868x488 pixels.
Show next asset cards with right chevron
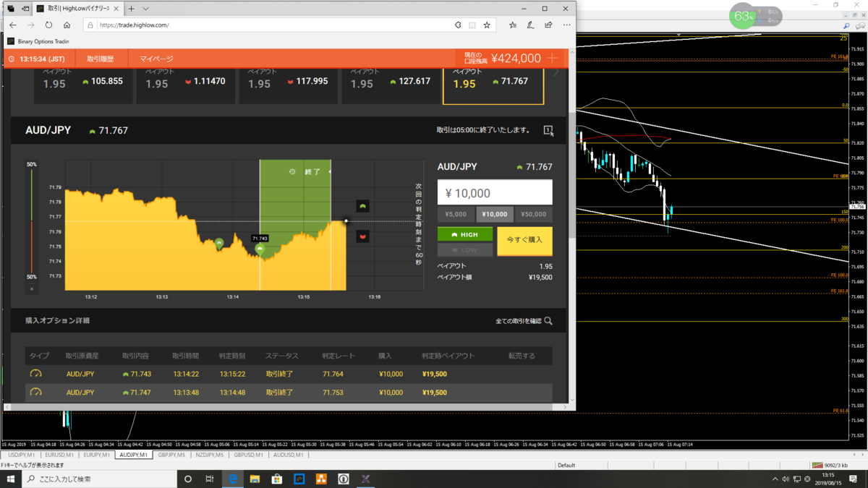[556, 73]
